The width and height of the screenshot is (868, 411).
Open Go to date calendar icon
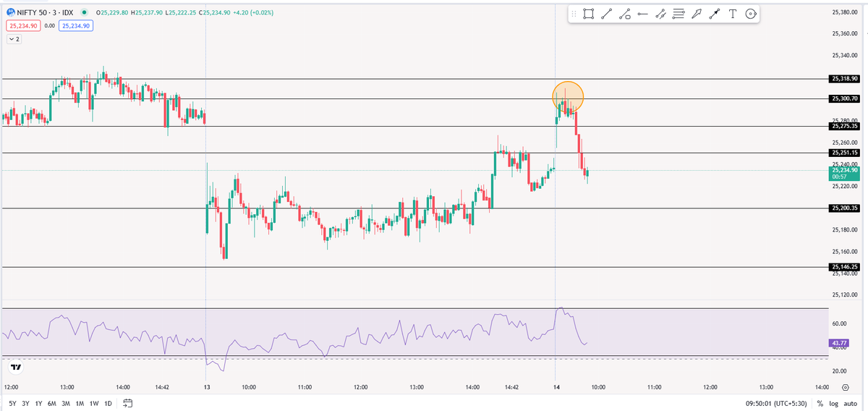[128, 403]
